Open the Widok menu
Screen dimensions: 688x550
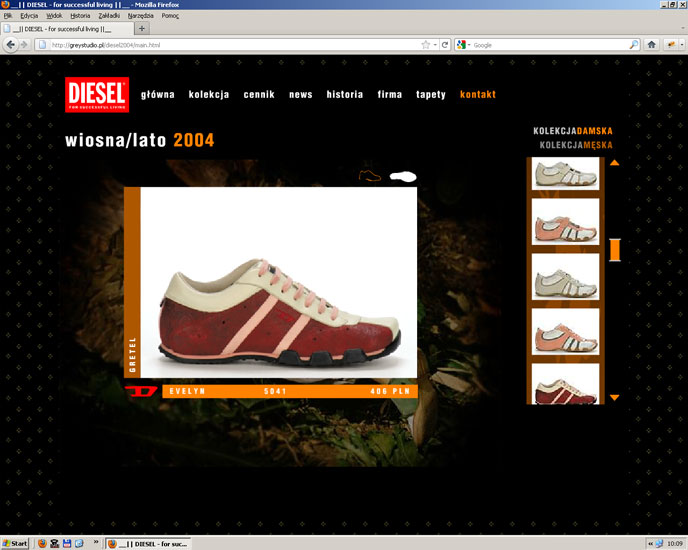[x=54, y=16]
